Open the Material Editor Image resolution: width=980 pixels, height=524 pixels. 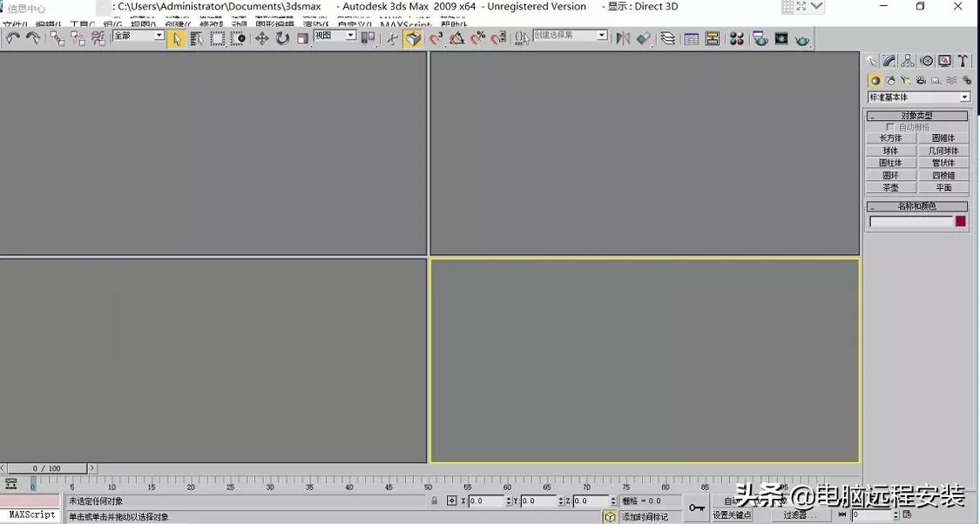736,37
